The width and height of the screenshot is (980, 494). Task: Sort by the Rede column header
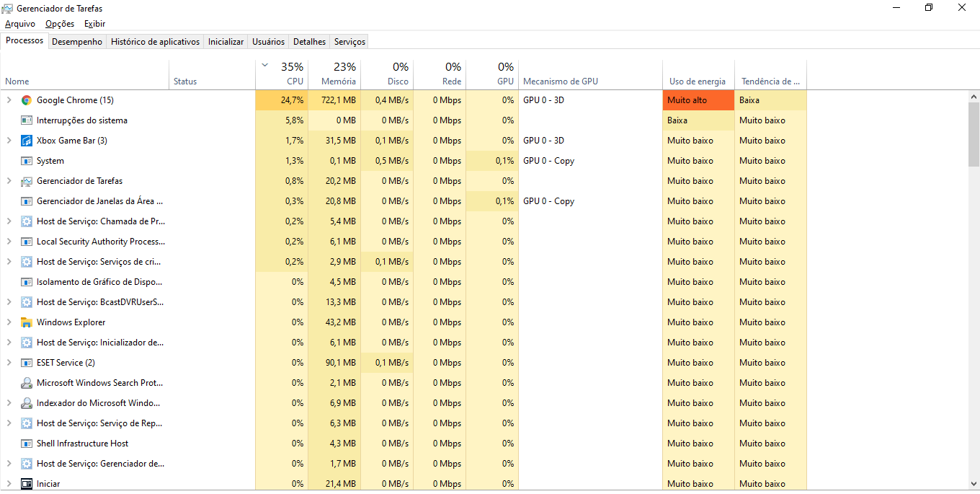(440, 74)
